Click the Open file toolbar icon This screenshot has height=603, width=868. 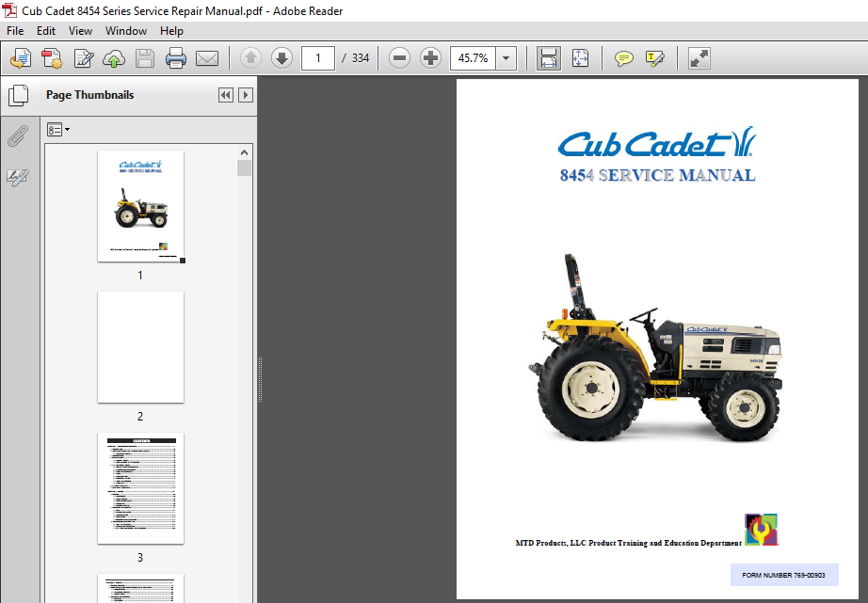(x=21, y=58)
